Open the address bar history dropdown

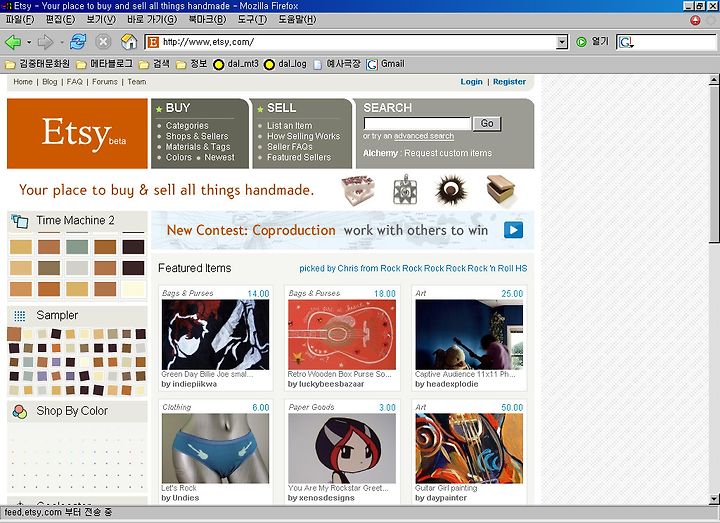coord(562,43)
